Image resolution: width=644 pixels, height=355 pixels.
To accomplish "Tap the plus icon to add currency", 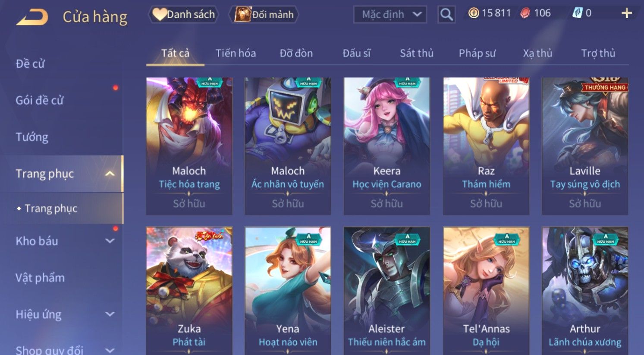I will [627, 13].
